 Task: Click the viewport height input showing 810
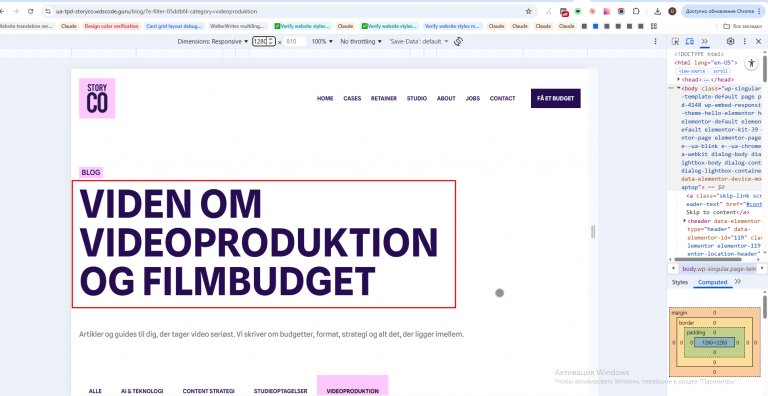pyautogui.click(x=295, y=42)
